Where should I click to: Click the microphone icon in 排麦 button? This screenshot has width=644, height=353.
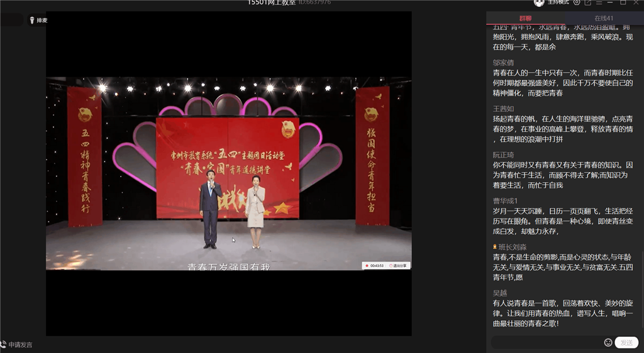point(32,20)
